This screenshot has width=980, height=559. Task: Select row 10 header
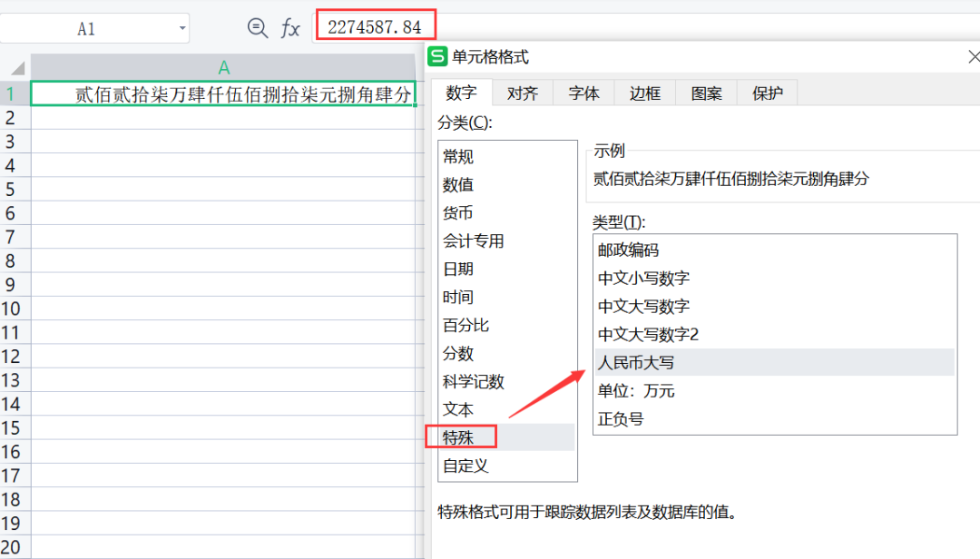tap(11, 309)
